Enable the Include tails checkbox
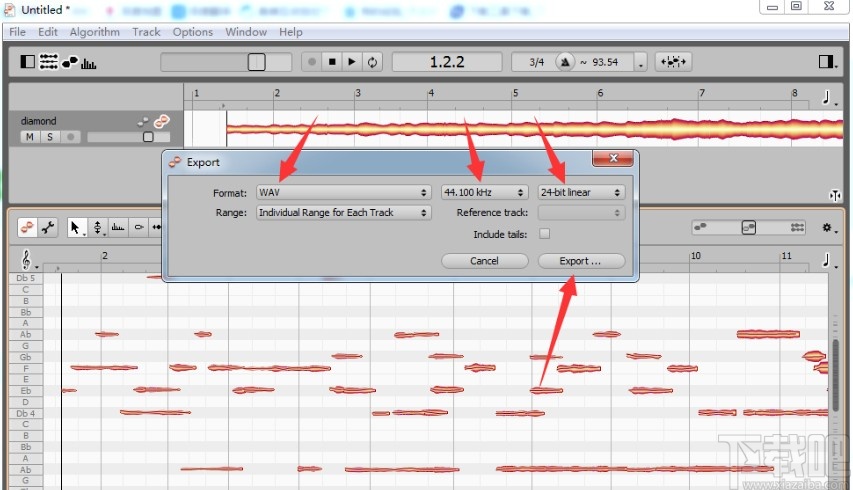 (x=544, y=234)
